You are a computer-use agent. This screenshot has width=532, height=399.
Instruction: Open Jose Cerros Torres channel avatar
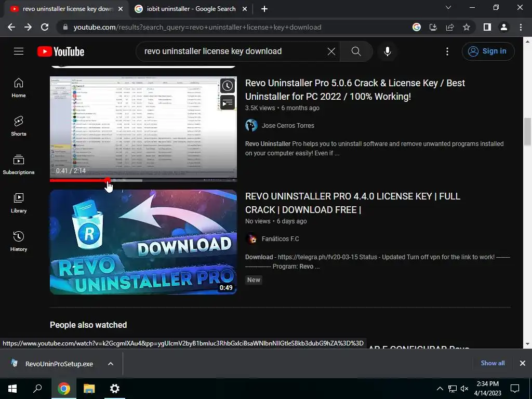251,126
